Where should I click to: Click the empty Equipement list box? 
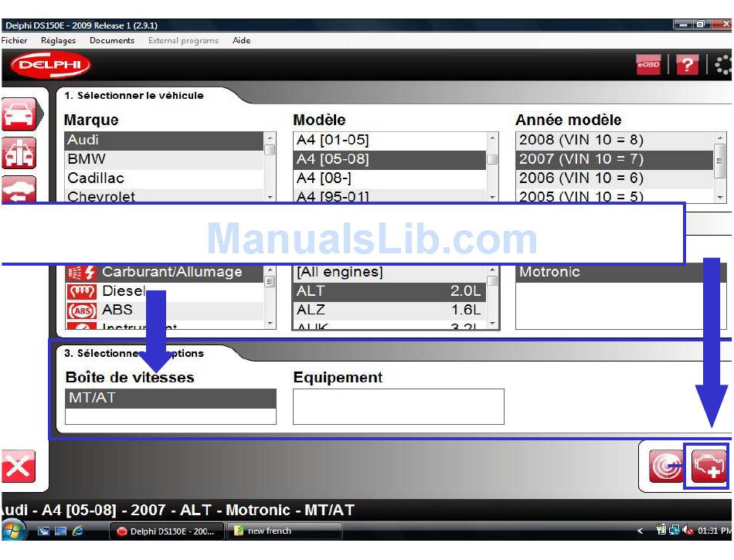399,406
